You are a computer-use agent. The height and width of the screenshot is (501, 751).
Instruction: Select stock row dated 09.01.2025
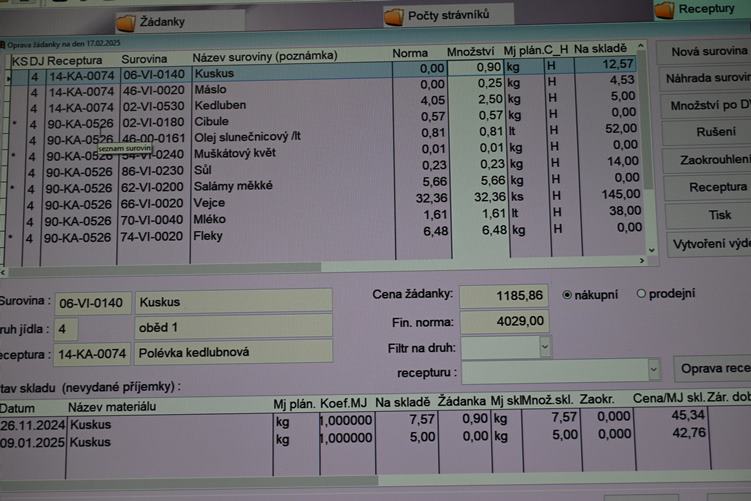click(x=354, y=439)
